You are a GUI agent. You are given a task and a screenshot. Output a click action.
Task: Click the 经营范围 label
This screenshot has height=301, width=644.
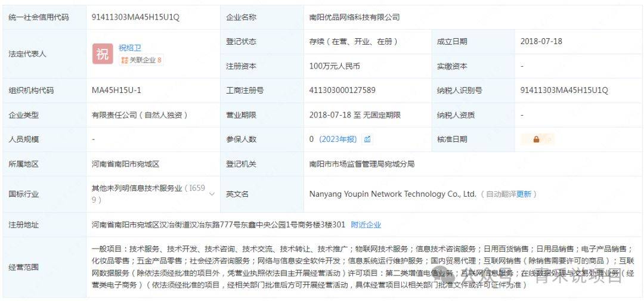(x=24, y=267)
